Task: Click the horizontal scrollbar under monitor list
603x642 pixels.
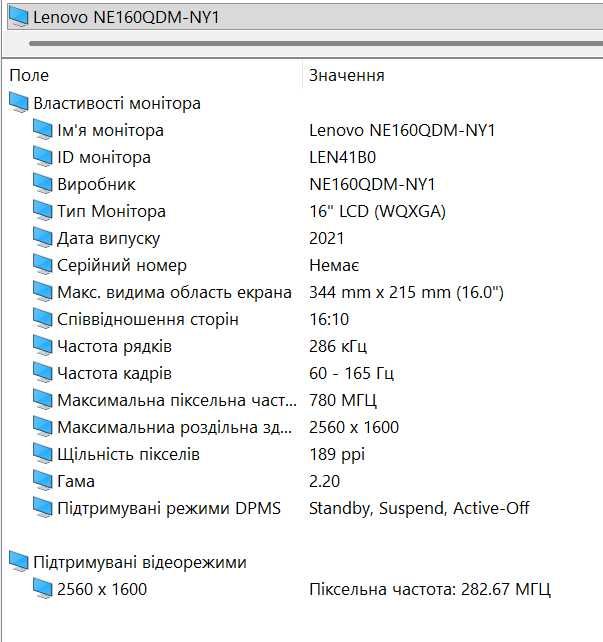Action: [316, 43]
